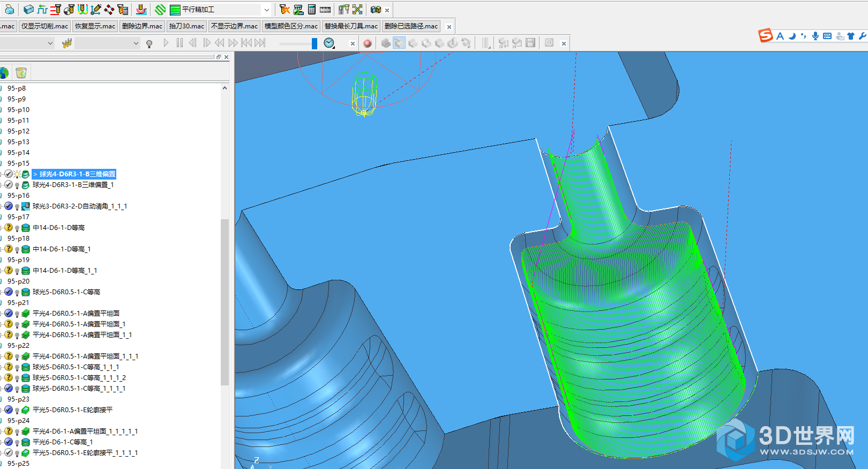868x469 pixels.
Task: Open the 平行精加工 strategy dropdown
Action: point(266,10)
